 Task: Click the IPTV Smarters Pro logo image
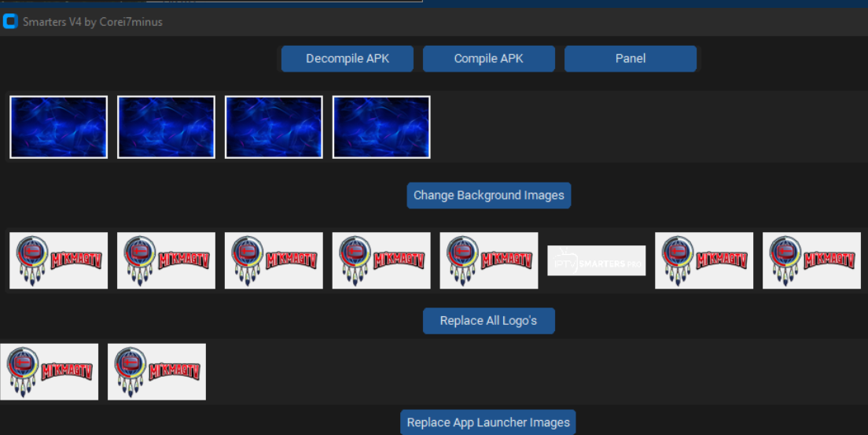(x=596, y=260)
